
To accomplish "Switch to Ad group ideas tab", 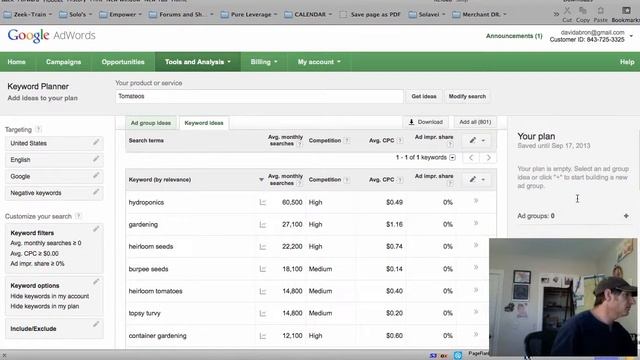I will click(x=151, y=123).
